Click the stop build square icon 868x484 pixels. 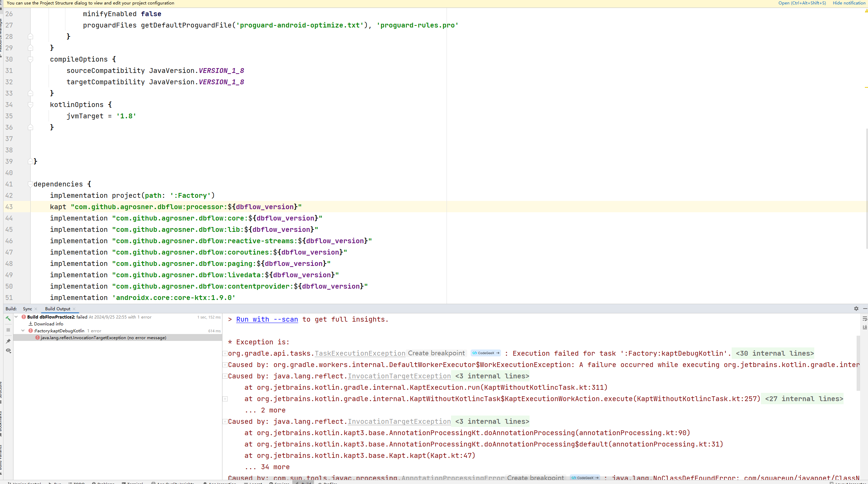[8, 330]
